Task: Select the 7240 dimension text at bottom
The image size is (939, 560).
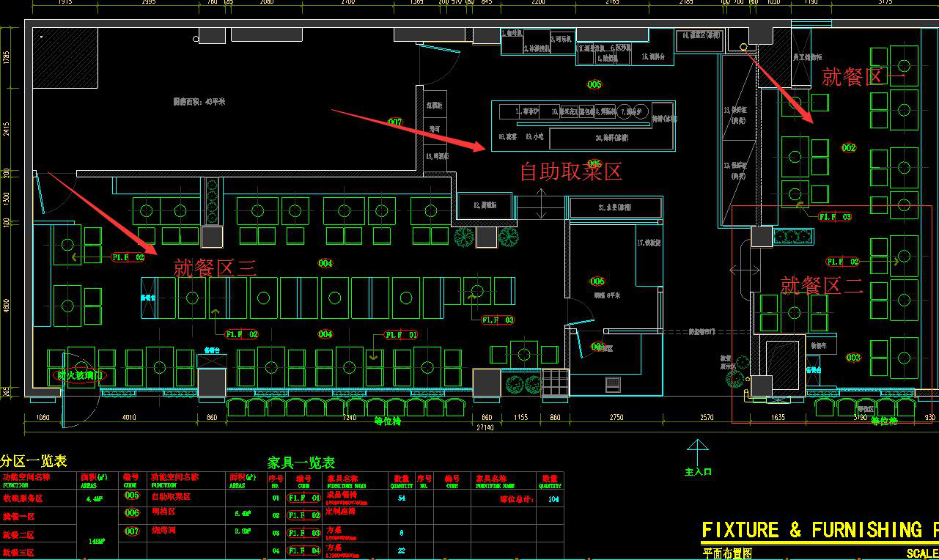Action: tap(349, 418)
